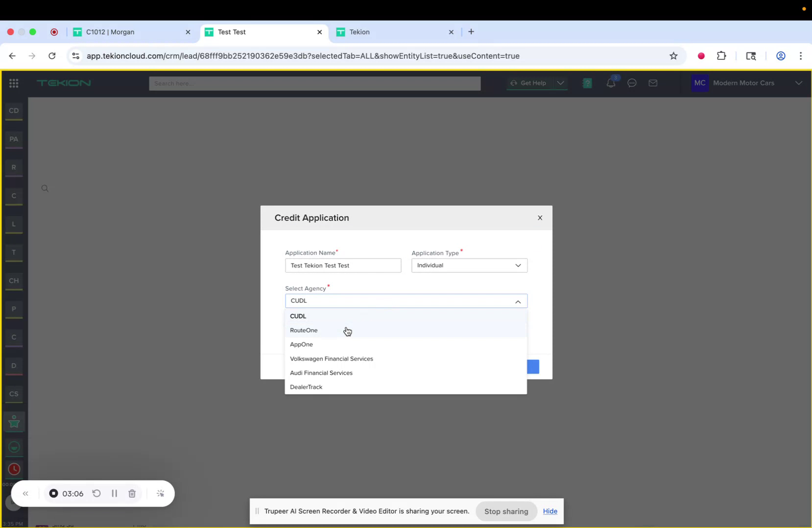Screen dimensions: 812x528
Task: Open the notifications bell icon
Action: click(611, 83)
